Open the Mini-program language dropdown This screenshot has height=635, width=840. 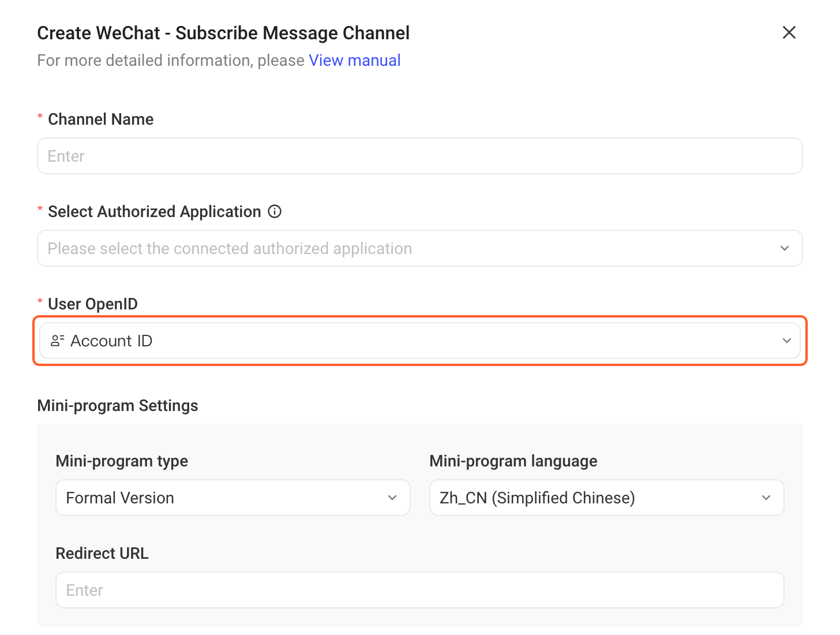point(607,498)
